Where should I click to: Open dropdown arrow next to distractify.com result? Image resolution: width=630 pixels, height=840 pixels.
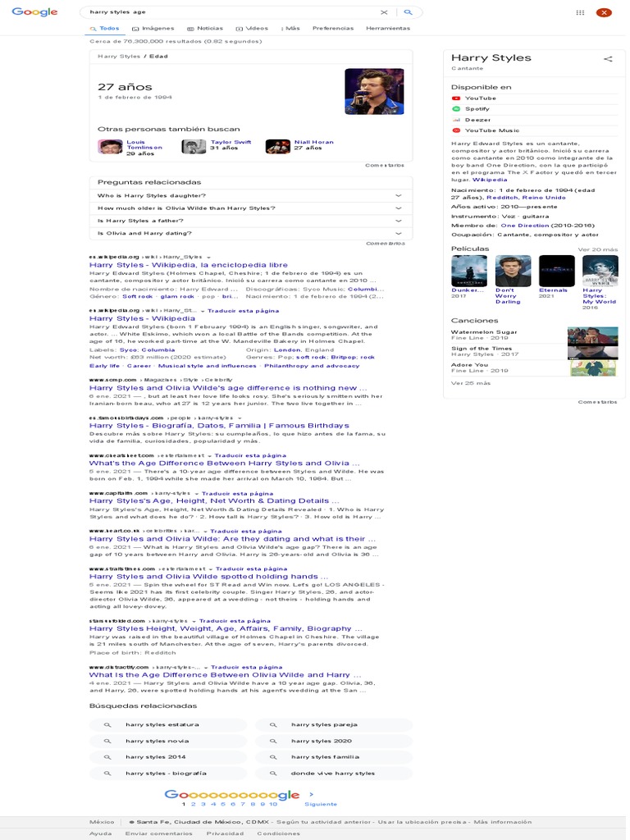(x=206, y=668)
